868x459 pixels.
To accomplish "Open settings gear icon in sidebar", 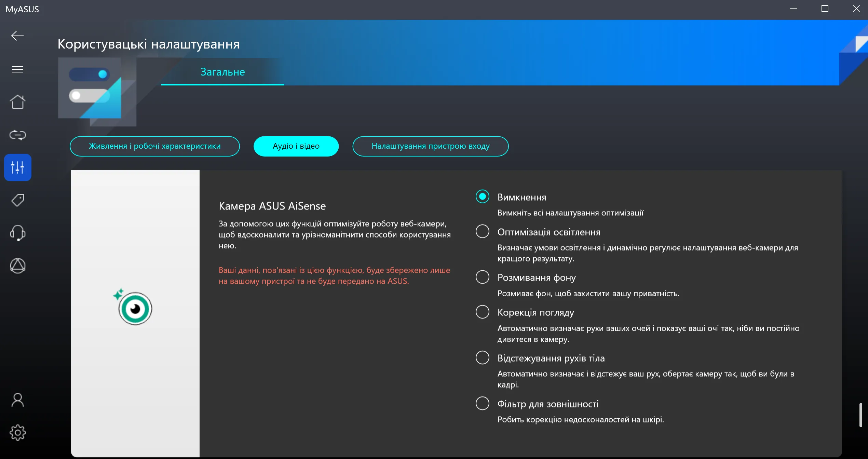I will tap(18, 433).
